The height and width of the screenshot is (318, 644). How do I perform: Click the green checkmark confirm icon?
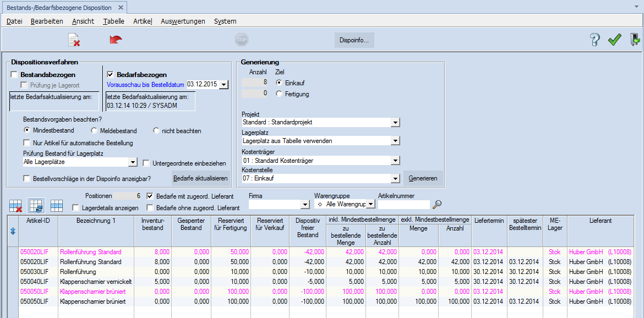point(614,40)
